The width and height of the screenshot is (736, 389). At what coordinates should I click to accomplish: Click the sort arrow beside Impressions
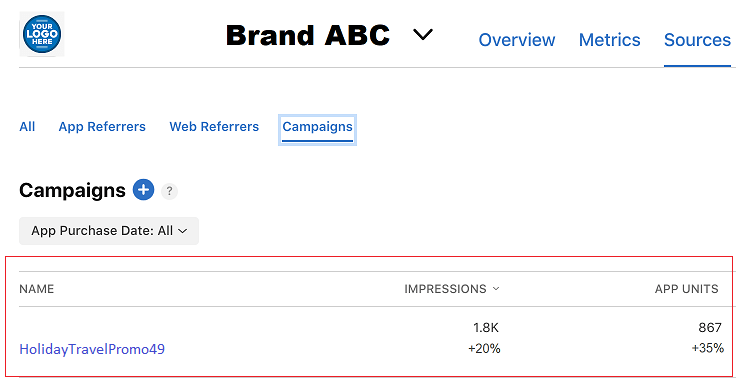click(496, 289)
